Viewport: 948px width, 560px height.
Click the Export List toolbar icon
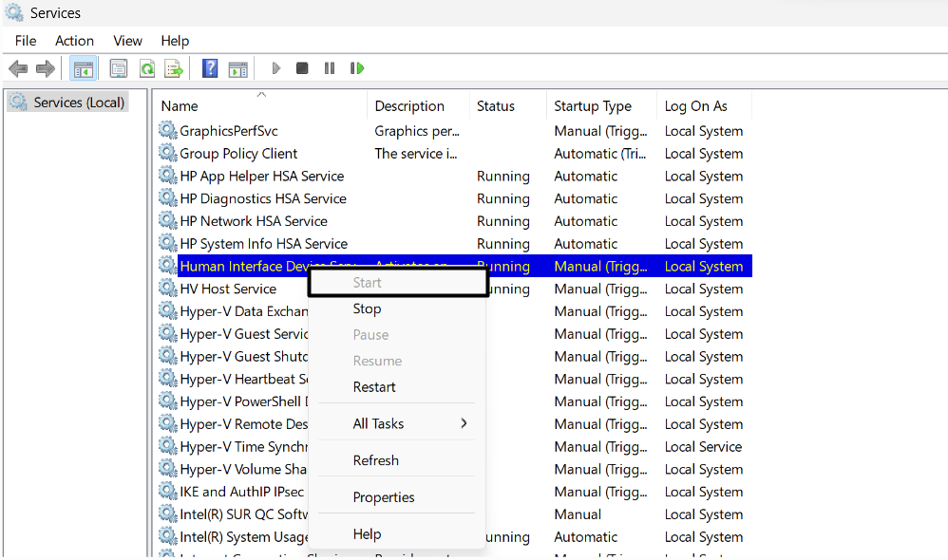174,68
